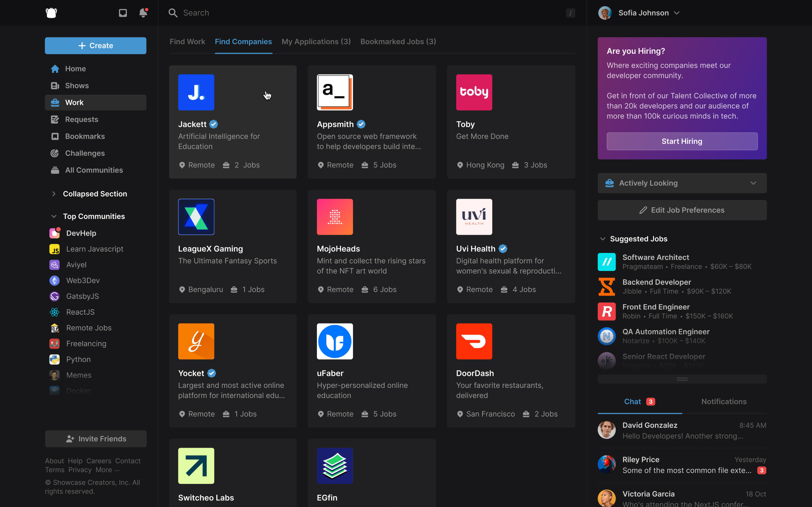812x507 pixels.
Task: Click the Start Hiring button
Action: tap(682, 141)
